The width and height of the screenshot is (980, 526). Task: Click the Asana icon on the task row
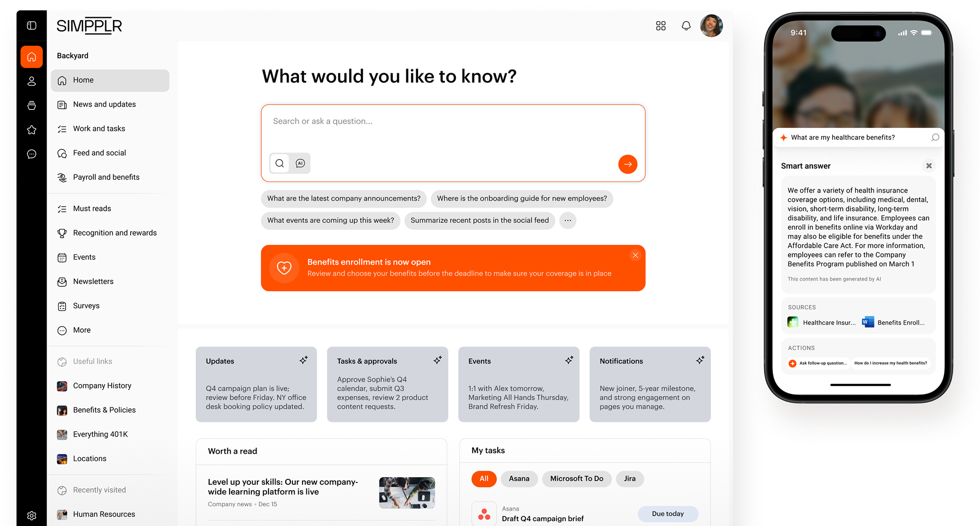point(484,514)
